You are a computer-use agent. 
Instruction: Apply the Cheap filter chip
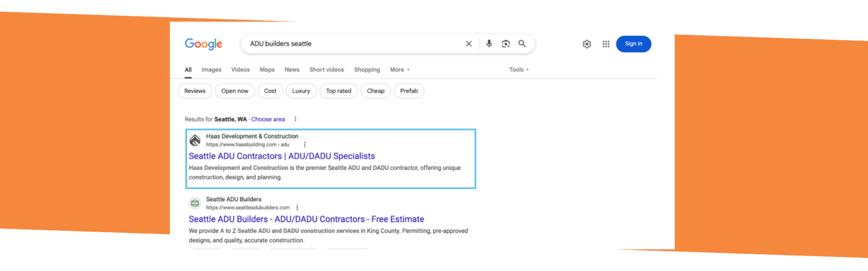point(376,91)
